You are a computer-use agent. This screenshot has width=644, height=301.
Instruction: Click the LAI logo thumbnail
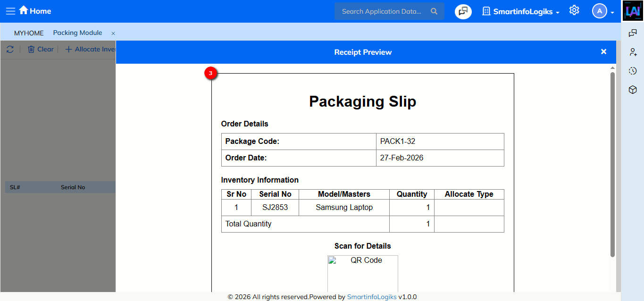(x=633, y=11)
